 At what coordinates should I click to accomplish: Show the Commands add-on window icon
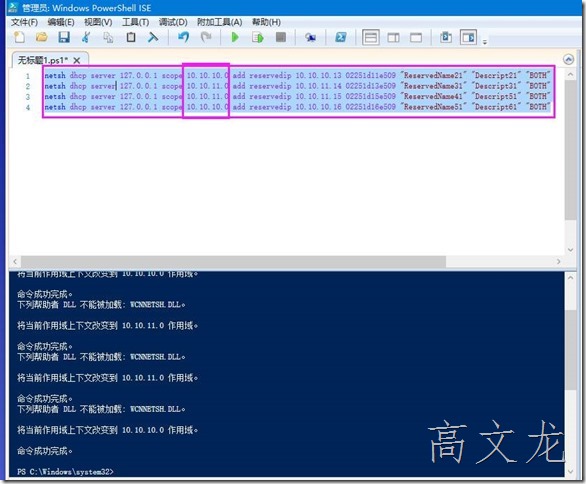coord(446,37)
